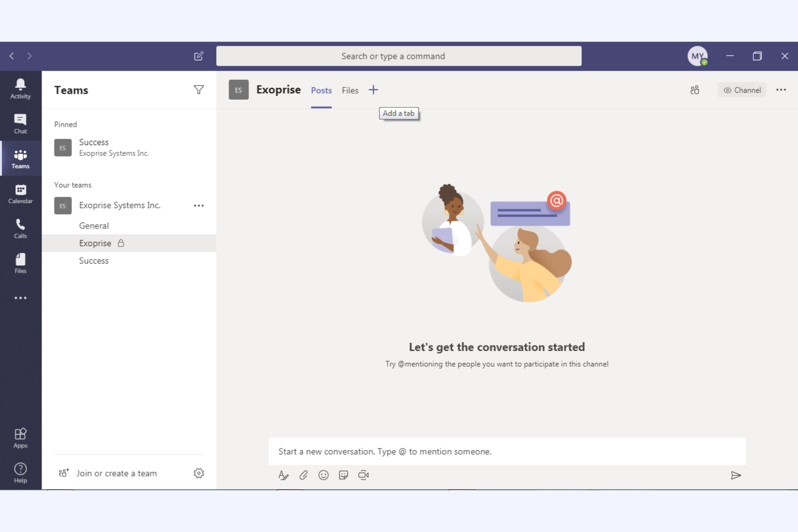The width and height of the screenshot is (798, 532).
Task: Expand more apps in the left sidebar
Action: 20,298
